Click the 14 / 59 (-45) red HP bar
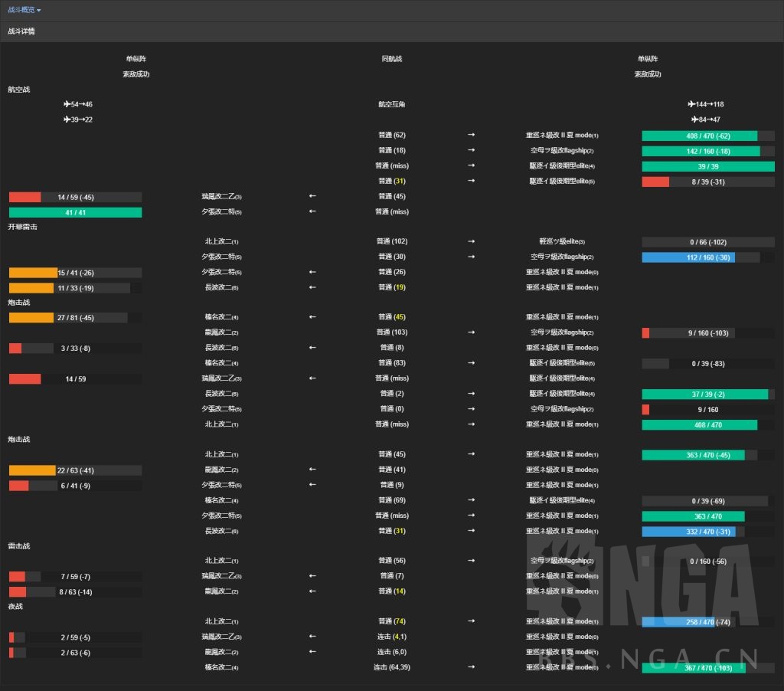Image resolution: width=784 pixels, height=691 pixels. tap(75, 197)
